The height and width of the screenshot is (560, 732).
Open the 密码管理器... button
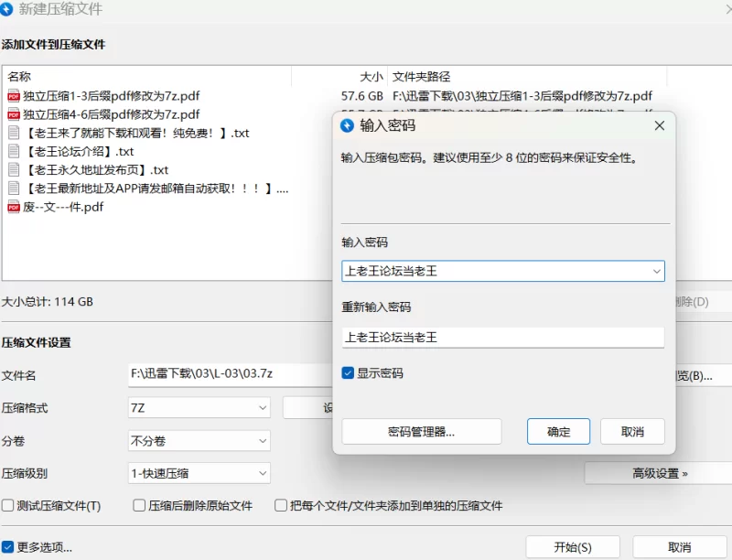pos(422,432)
